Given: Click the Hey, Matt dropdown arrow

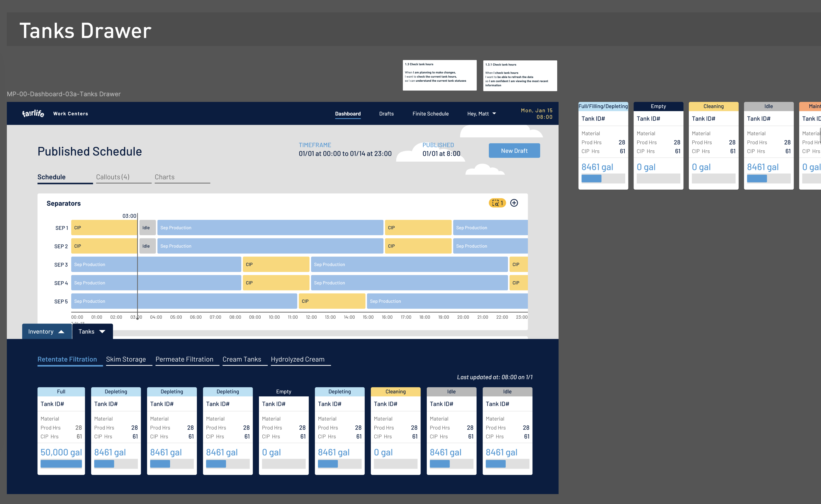Looking at the screenshot, I should (494, 114).
